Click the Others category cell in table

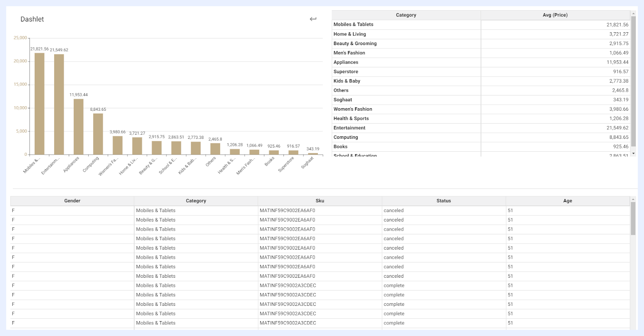click(x=406, y=91)
